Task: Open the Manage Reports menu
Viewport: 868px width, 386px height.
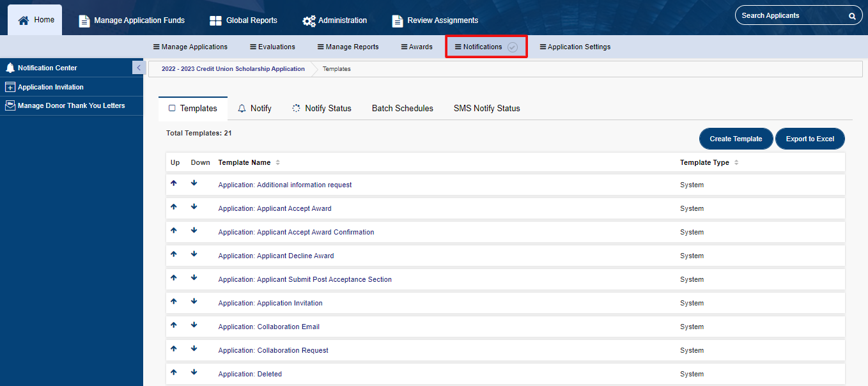Action: [x=348, y=47]
